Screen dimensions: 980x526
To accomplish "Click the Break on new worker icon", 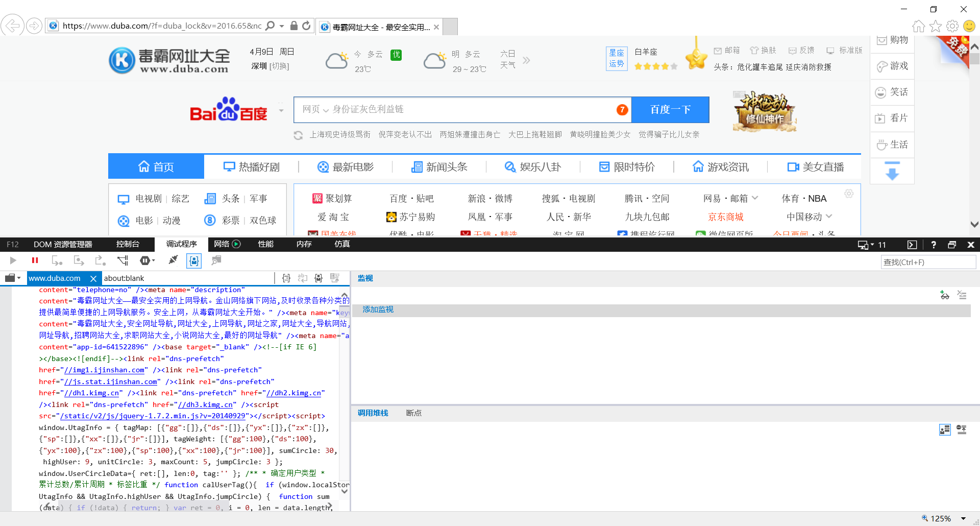I will 122,260.
